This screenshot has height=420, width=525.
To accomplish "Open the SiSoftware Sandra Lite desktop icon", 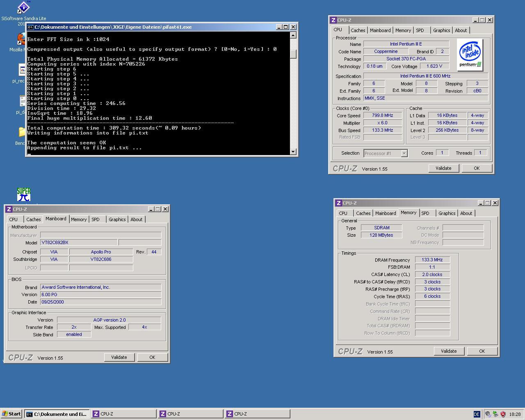I will click(x=23, y=8).
